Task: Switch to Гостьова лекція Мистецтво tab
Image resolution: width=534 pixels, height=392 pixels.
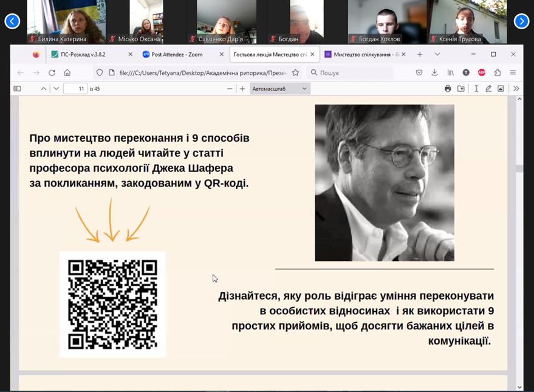Action: point(270,55)
